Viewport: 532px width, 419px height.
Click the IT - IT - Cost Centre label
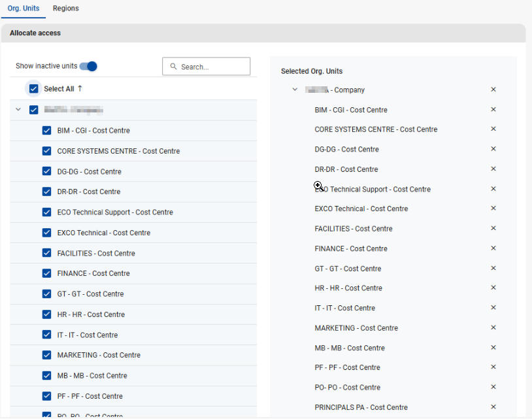[88, 335]
